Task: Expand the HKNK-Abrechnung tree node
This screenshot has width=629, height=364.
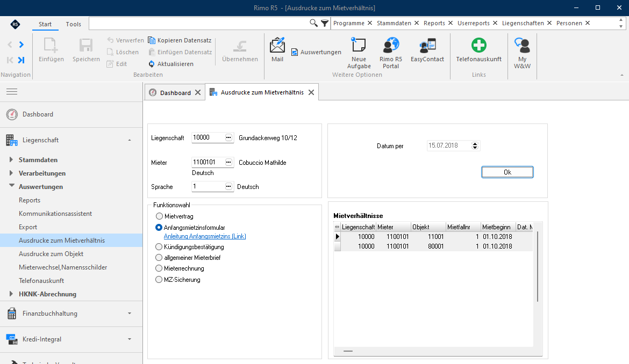Action: pyautogui.click(x=11, y=294)
